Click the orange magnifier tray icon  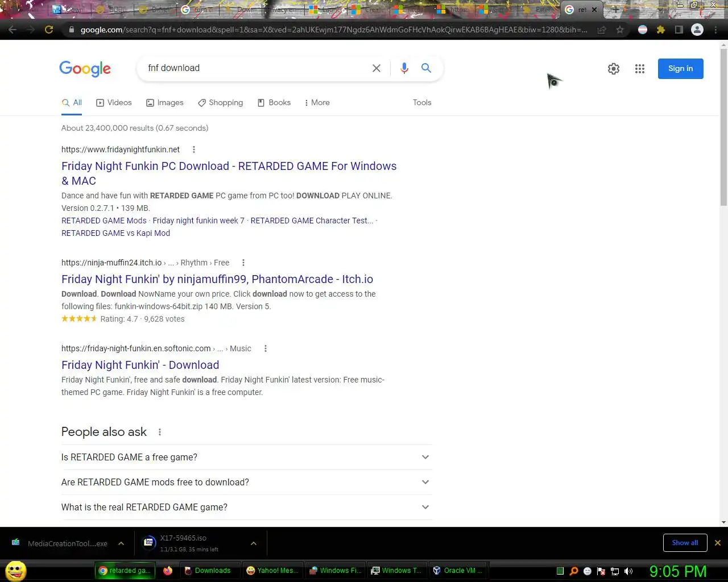coord(574,571)
